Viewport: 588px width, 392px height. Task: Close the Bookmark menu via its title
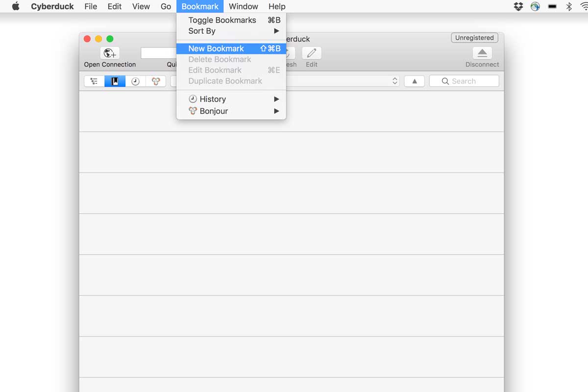tap(200, 6)
